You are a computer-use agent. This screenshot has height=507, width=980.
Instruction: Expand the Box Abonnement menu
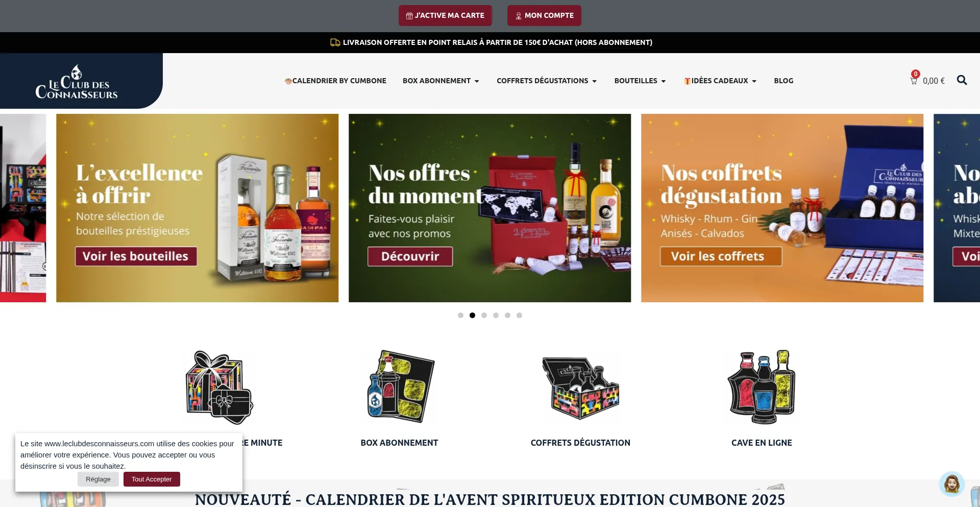point(441,81)
